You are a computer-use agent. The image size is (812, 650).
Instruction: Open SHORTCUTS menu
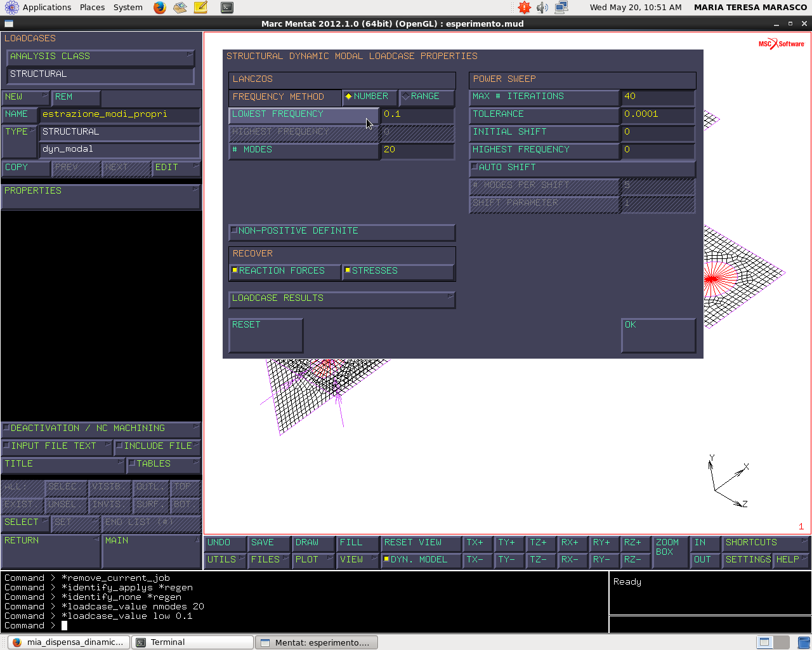(766, 543)
